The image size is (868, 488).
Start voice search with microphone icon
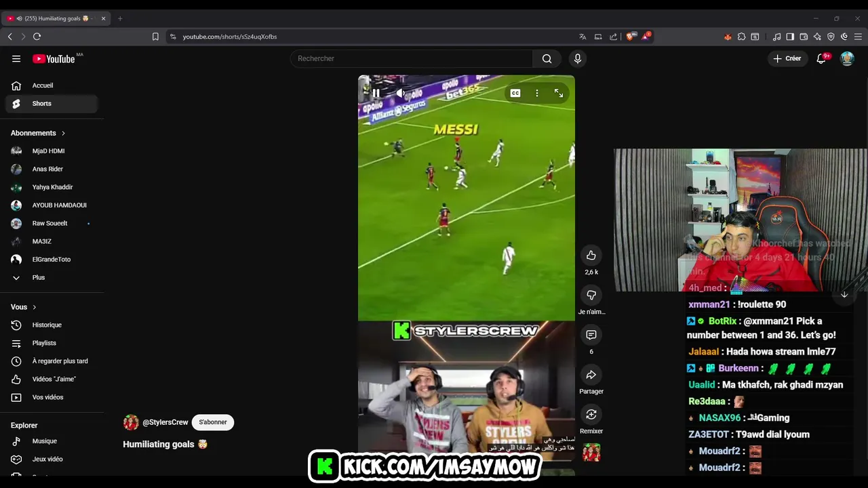click(x=578, y=58)
